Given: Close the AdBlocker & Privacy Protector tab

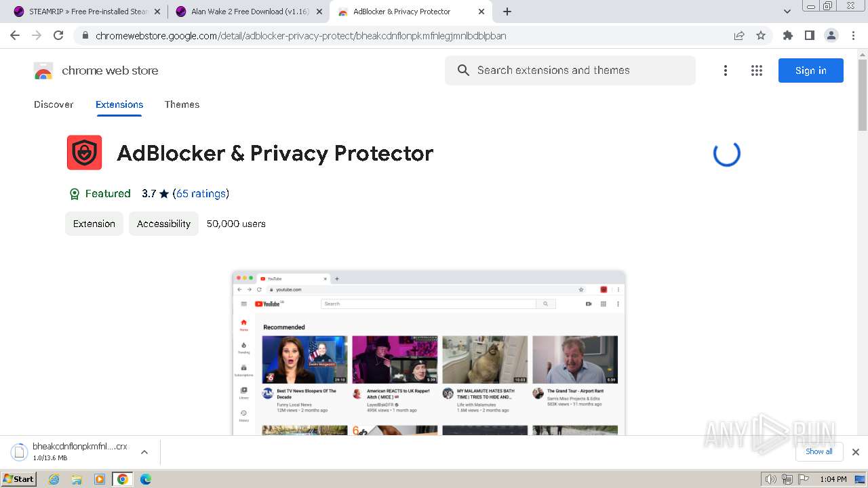Looking at the screenshot, I should pos(481,12).
